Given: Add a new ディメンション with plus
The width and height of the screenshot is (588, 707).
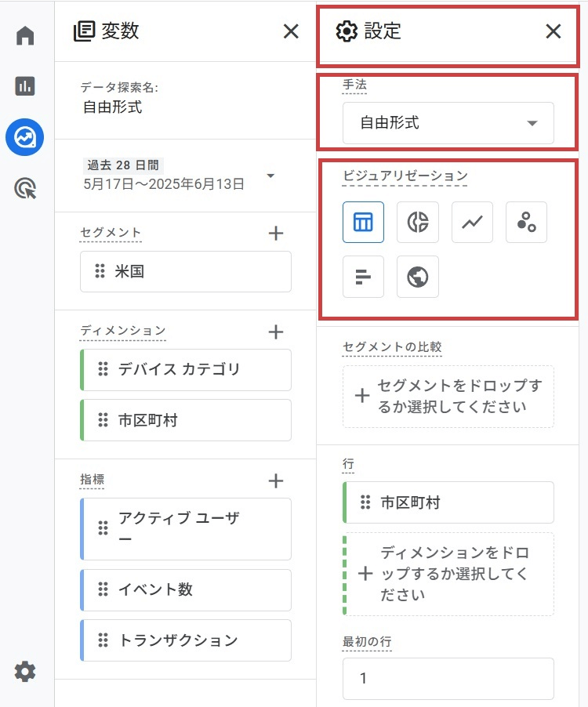Looking at the screenshot, I should pyautogui.click(x=276, y=332).
